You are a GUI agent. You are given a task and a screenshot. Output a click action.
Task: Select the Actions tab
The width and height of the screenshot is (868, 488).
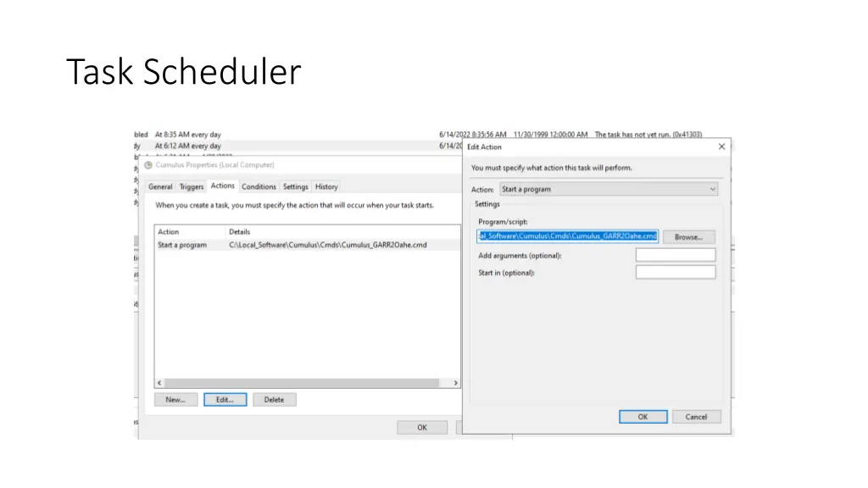pos(223,186)
